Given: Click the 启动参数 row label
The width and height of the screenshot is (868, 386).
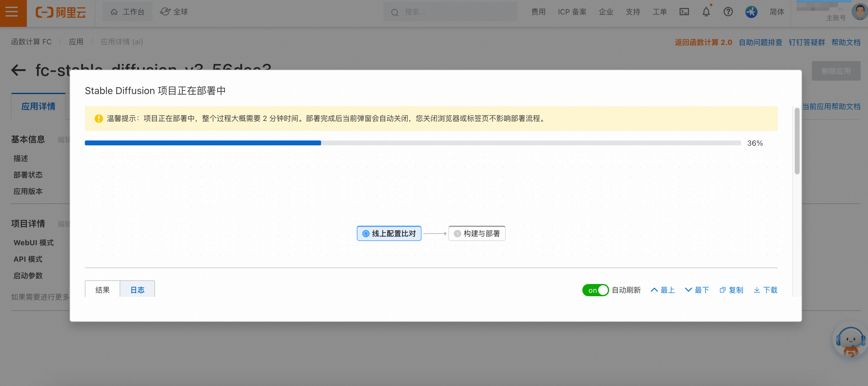Looking at the screenshot, I should pos(28,275).
